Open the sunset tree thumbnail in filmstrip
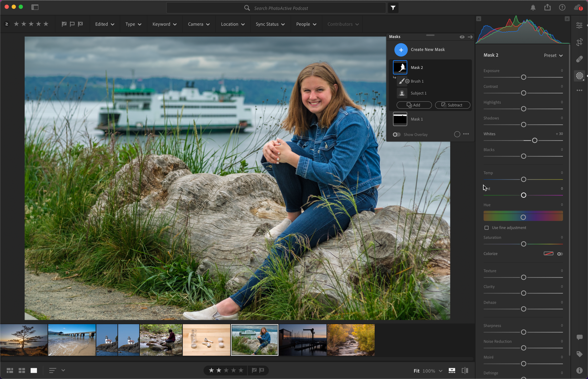588x379 pixels. [x=24, y=340]
